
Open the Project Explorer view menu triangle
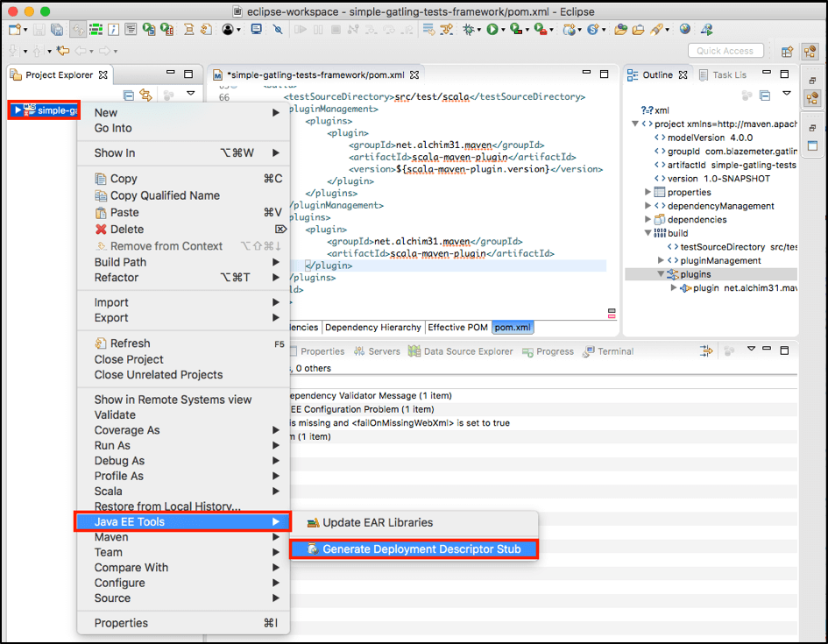pyautogui.click(x=191, y=94)
